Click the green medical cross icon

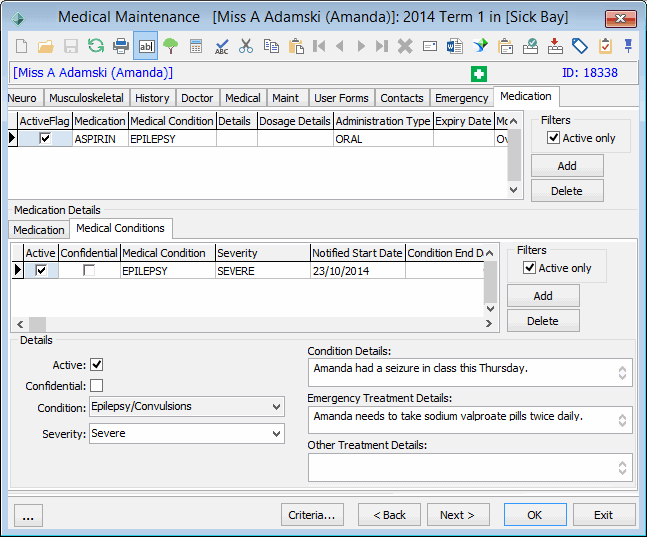[479, 74]
